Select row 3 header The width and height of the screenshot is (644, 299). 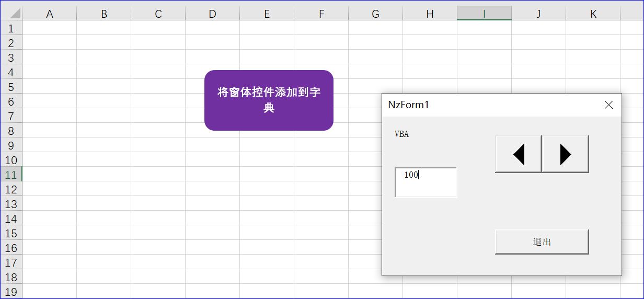tap(11, 57)
